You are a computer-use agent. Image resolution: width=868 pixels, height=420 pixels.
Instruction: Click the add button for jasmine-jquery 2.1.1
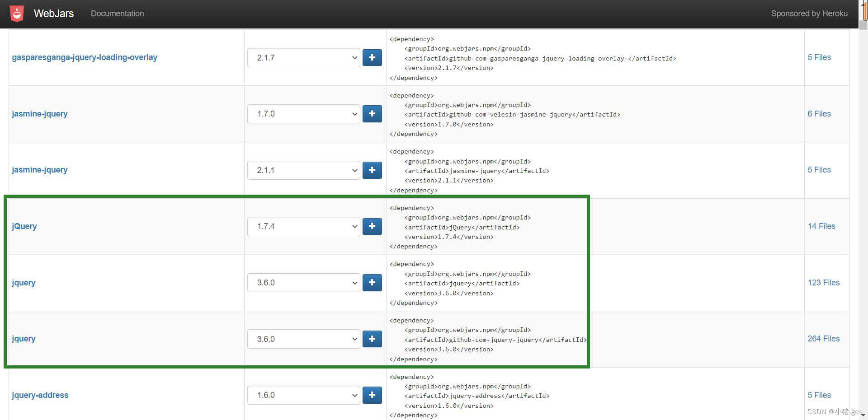(x=372, y=170)
